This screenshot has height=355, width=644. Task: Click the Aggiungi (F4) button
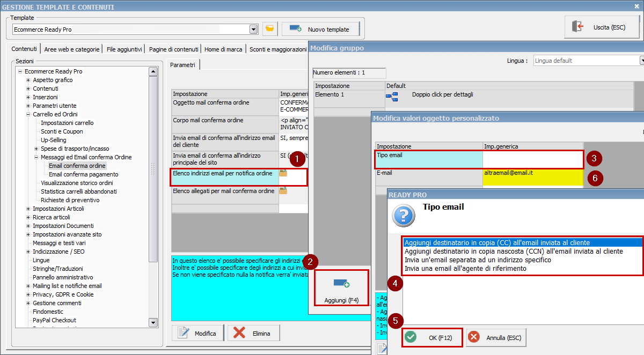pos(341,289)
